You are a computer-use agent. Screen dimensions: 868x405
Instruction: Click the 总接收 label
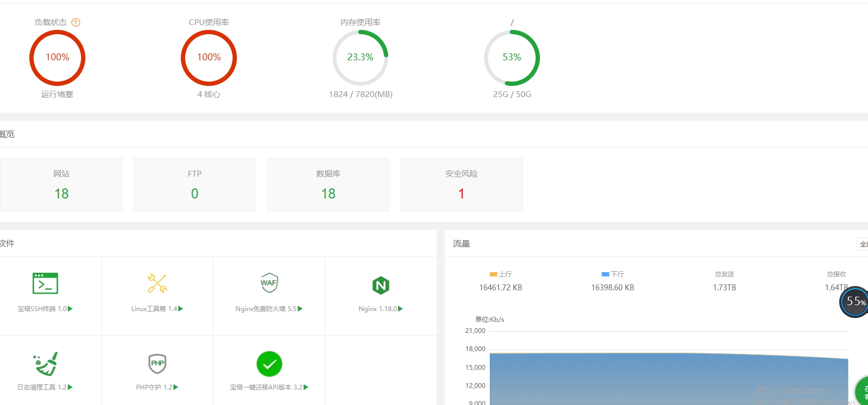[x=837, y=274]
